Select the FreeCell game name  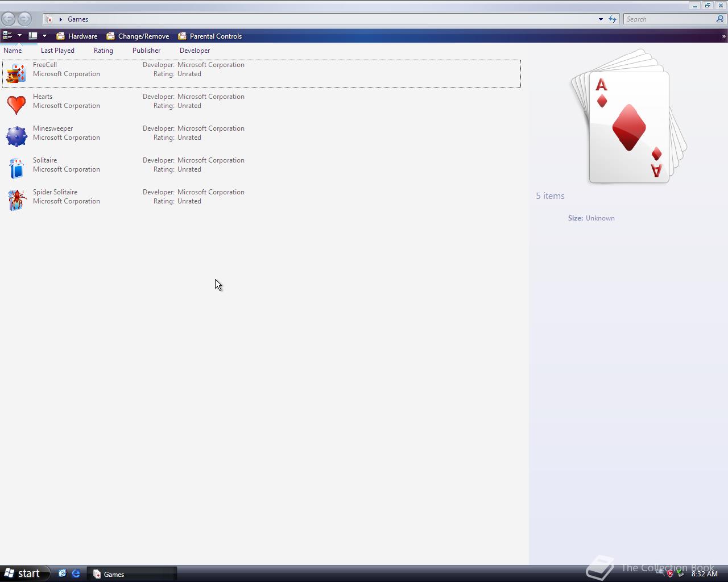45,65
